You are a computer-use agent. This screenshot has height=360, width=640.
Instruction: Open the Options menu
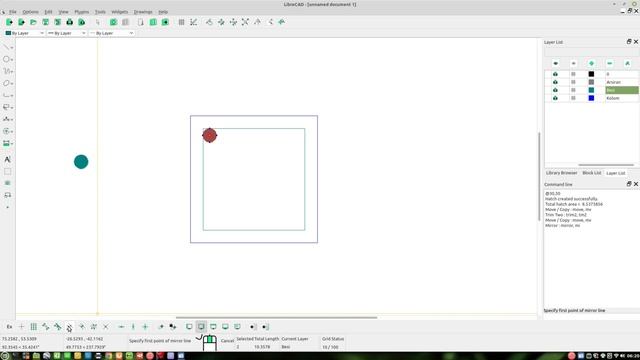pyautogui.click(x=30, y=12)
